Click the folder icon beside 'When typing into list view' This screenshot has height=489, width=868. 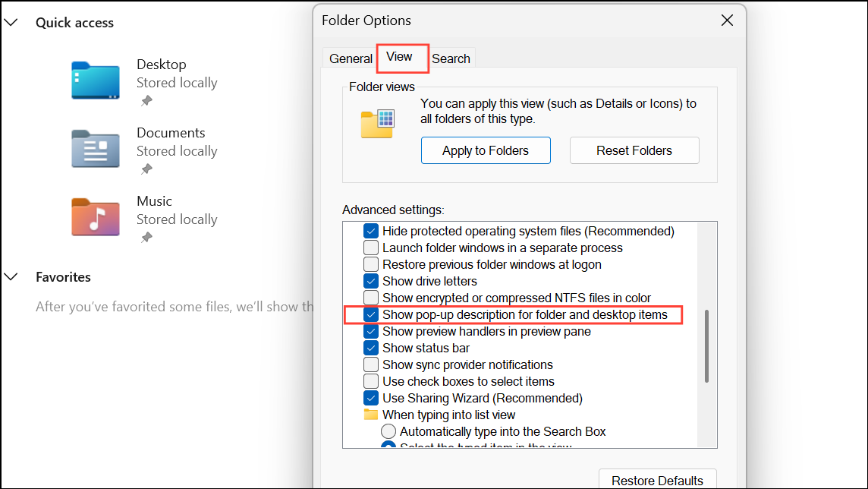click(x=371, y=415)
